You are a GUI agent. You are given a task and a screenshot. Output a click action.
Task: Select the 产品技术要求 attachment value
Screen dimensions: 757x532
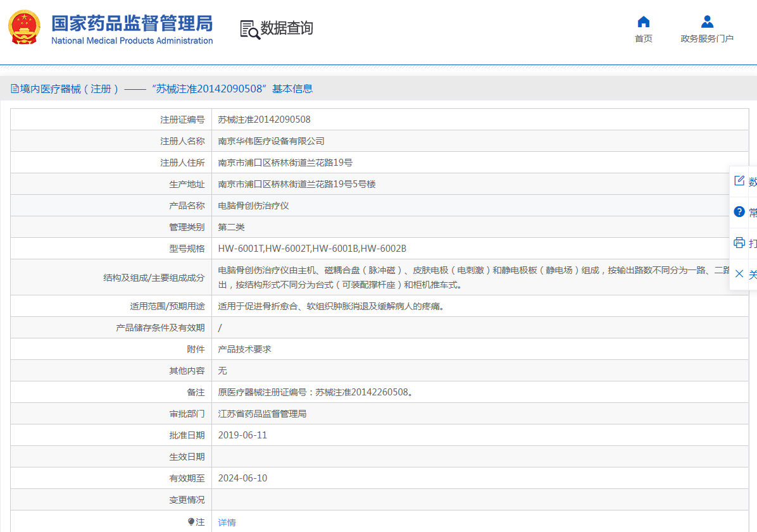(x=244, y=349)
